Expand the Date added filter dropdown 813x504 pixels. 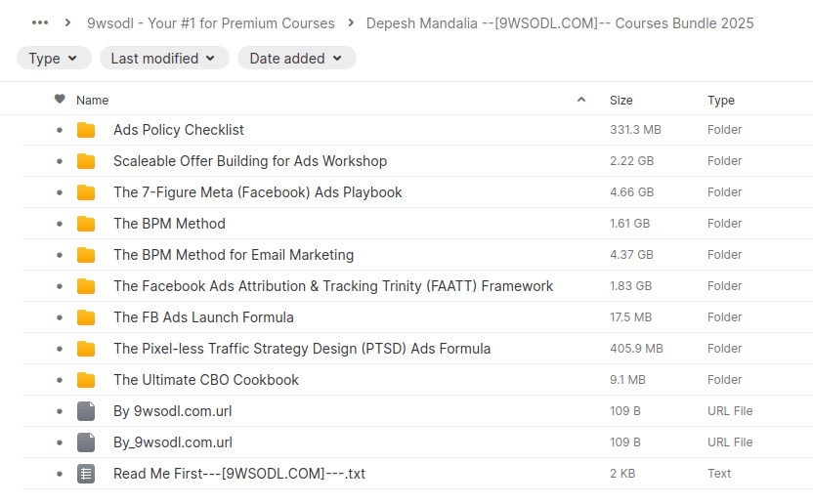pyautogui.click(x=296, y=59)
